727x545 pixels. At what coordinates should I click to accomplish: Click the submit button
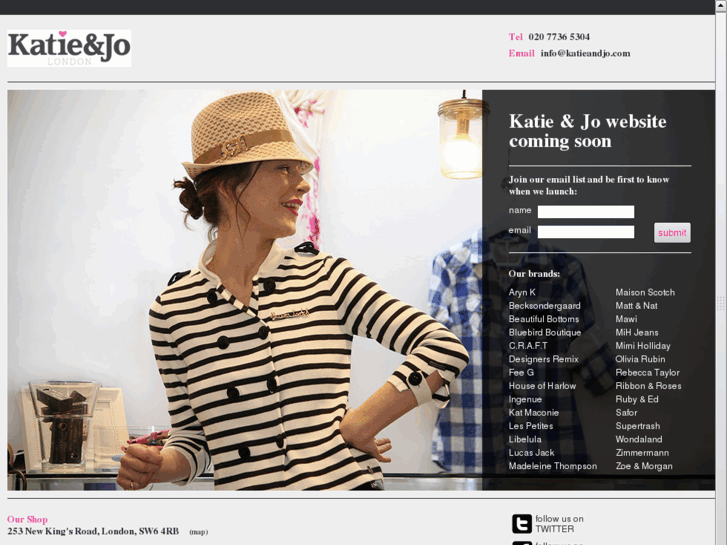point(672,233)
